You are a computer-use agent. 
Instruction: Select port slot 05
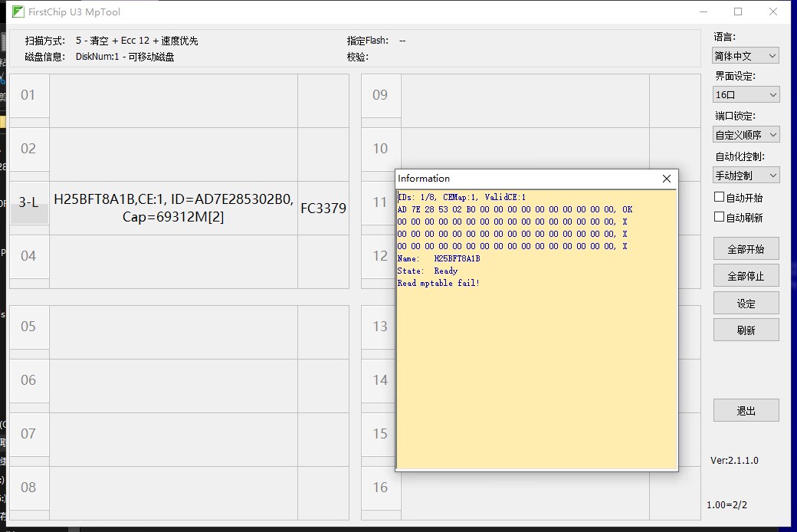(29, 327)
